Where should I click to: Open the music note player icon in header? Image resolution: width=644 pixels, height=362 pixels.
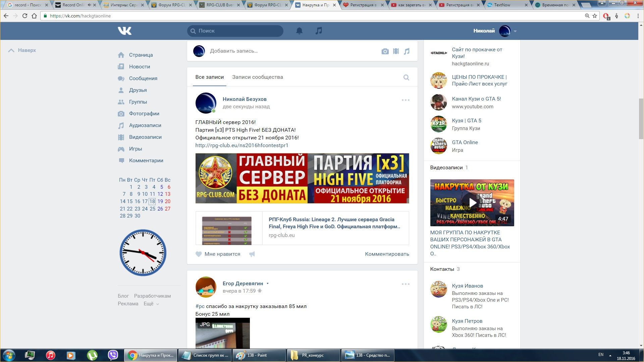319,31
